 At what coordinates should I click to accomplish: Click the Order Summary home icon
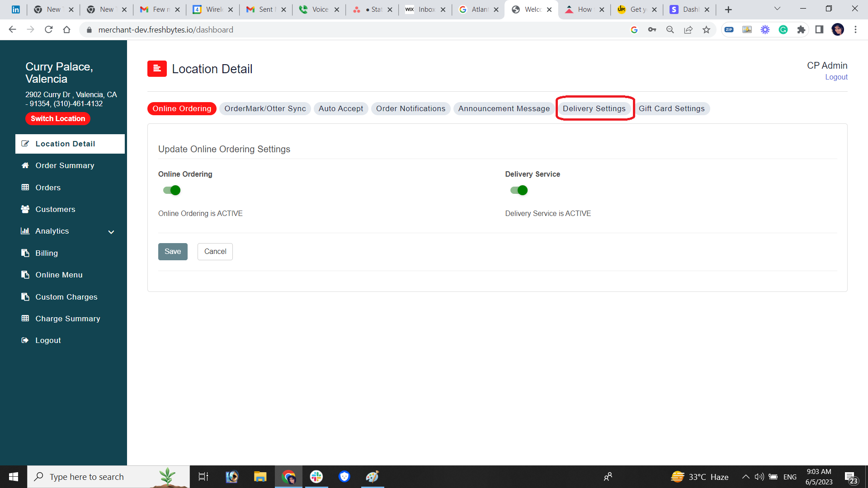(x=25, y=165)
